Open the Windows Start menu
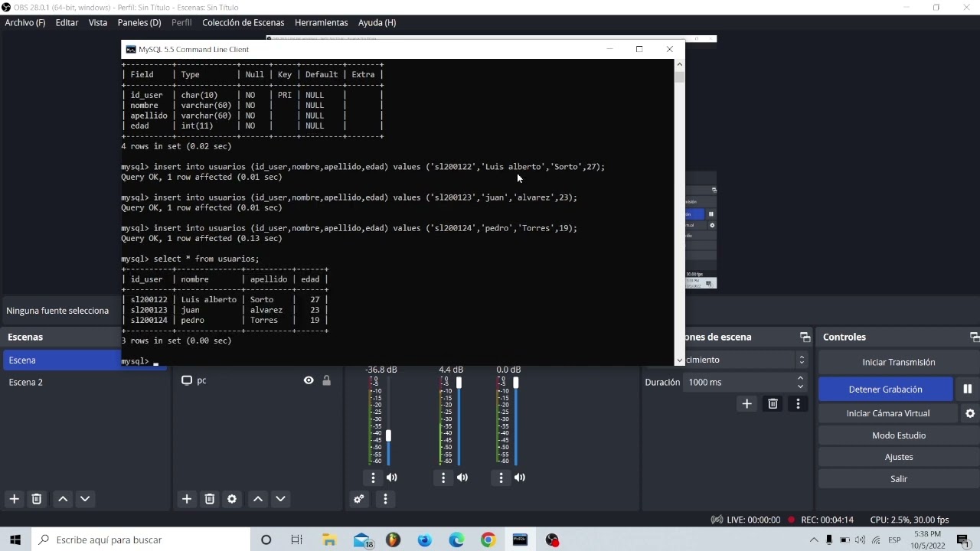 (15, 540)
